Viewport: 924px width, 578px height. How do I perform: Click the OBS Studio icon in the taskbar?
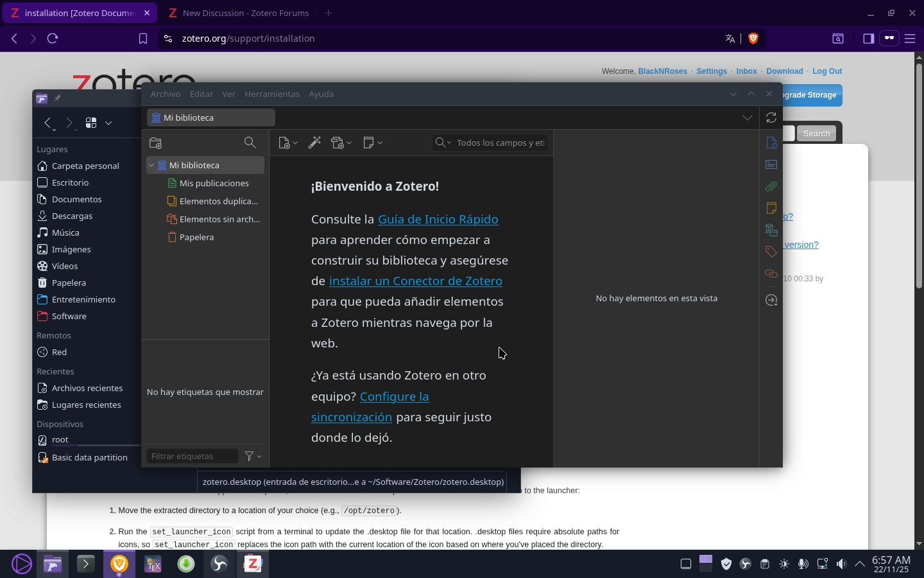pyautogui.click(x=219, y=564)
